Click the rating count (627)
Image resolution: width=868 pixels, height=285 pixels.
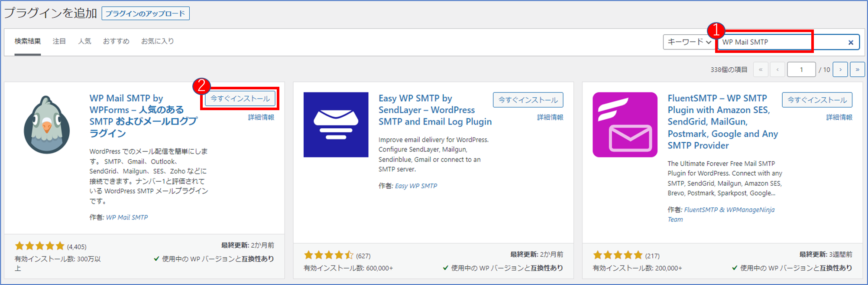tap(363, 256)
